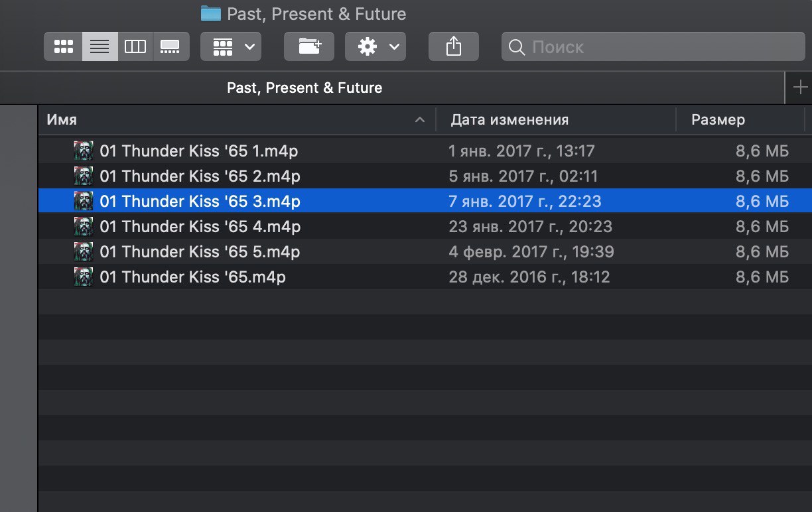This screenshot has height=512, width=812.
Task: Add a new tab with plus button
Action: point(799,88)
